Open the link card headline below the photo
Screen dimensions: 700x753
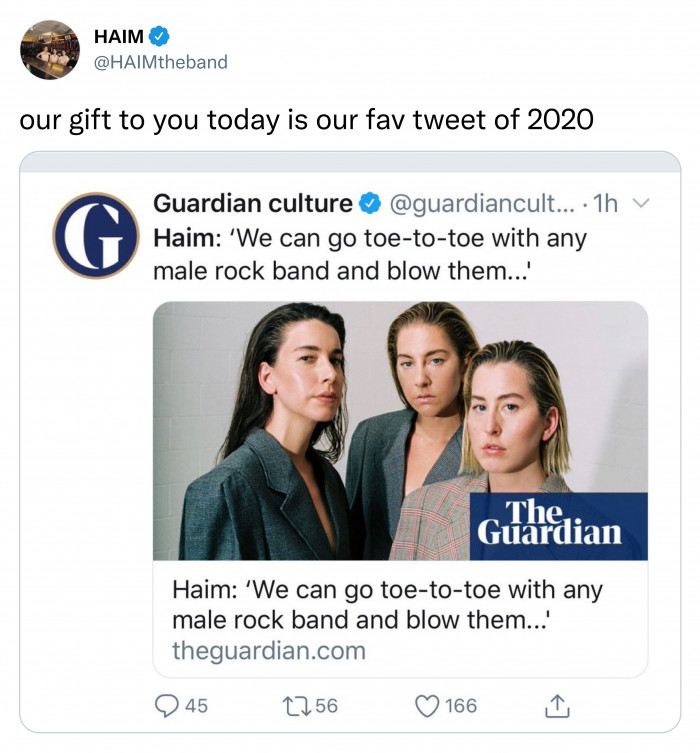point(387,604)
